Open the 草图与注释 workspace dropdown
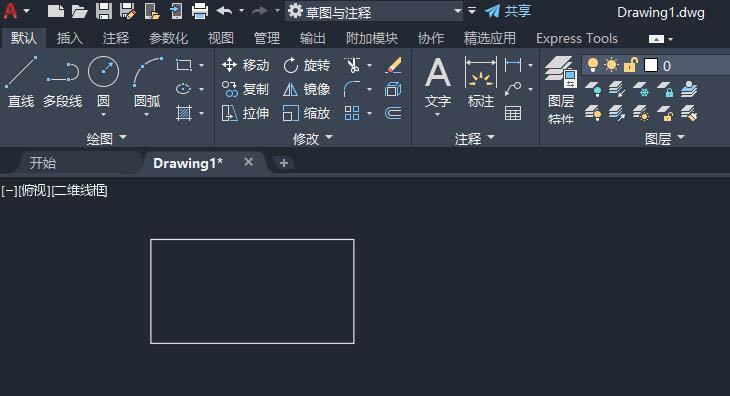Screen dimensions: 730x396 [374, 11]
